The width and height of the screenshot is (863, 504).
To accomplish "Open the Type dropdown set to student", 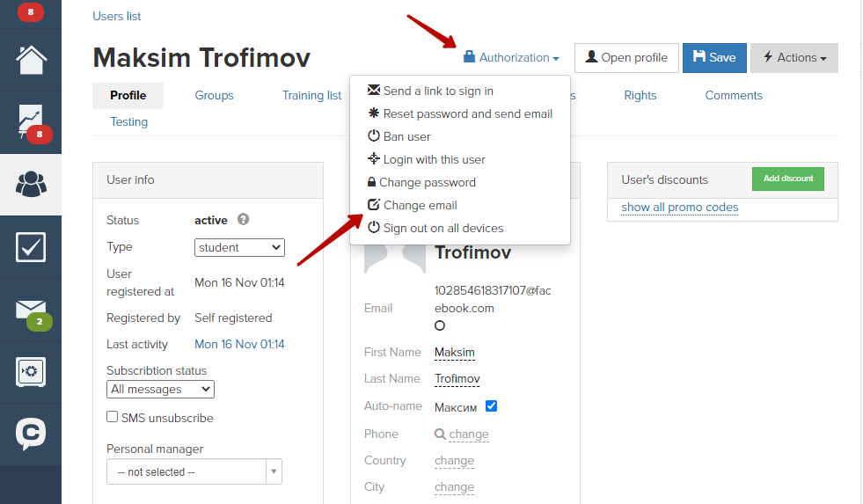I will pyautogui.click(x=239, y=247).
